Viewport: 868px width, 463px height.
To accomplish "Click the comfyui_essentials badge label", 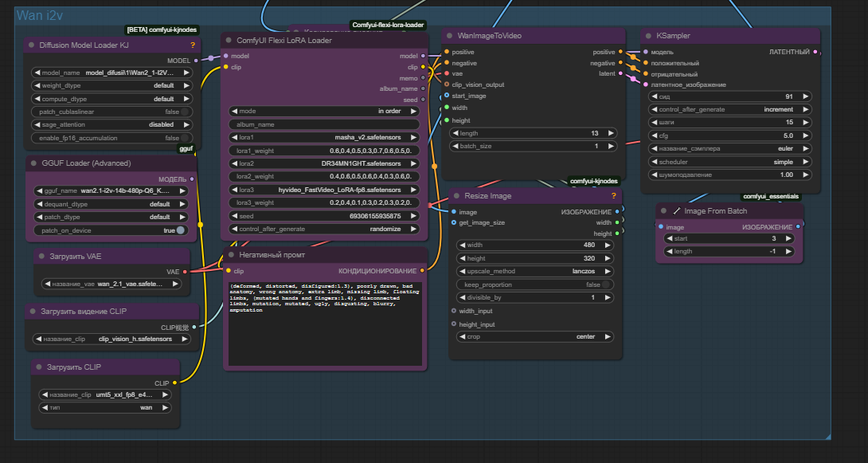I will (x=771, y=196).
